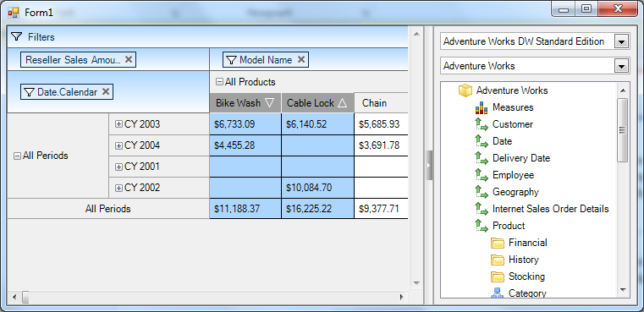The image size is (644, 312).
Task: Click the Financial folder icon
Action: tap(498, 243)
